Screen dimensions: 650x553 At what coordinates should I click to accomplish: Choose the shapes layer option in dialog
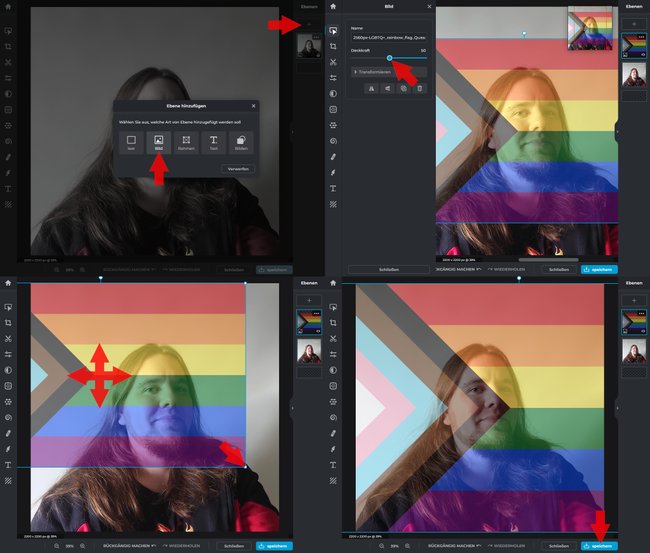[x=241, y=142]
